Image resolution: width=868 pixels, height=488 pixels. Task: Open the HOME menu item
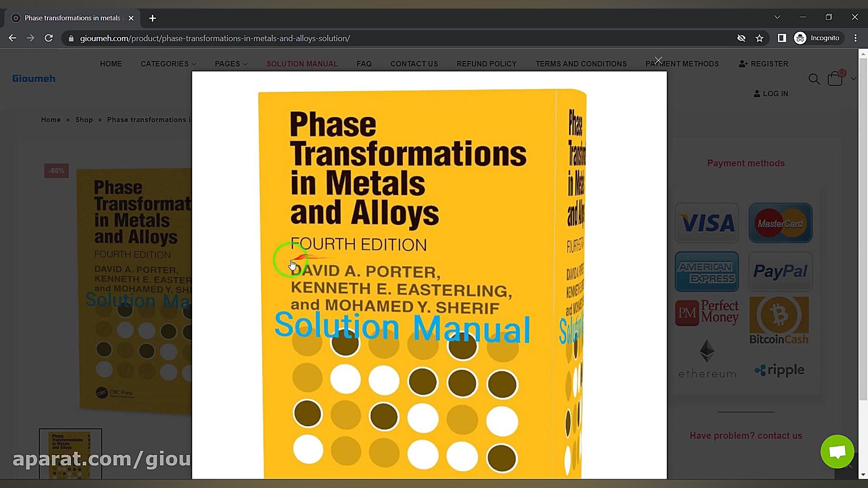pyautogui.click(x=111, y=64)
